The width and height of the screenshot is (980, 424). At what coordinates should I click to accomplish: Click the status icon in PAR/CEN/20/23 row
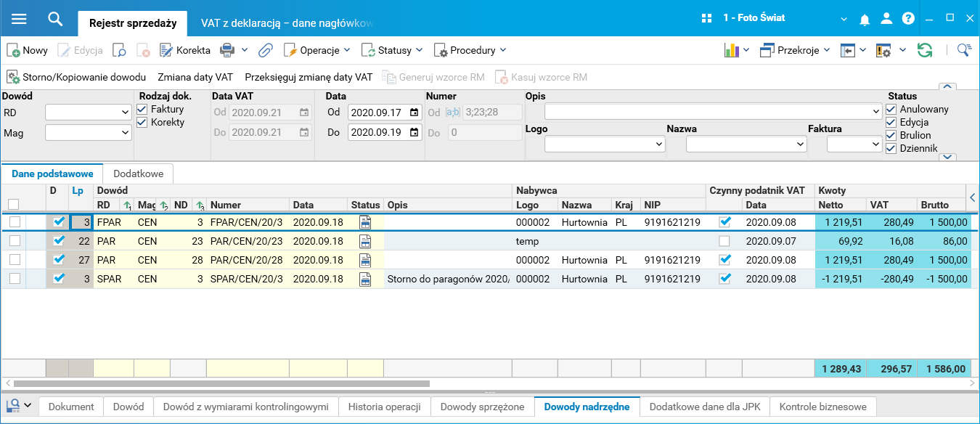pyautogui.click(x=366, y=241)
